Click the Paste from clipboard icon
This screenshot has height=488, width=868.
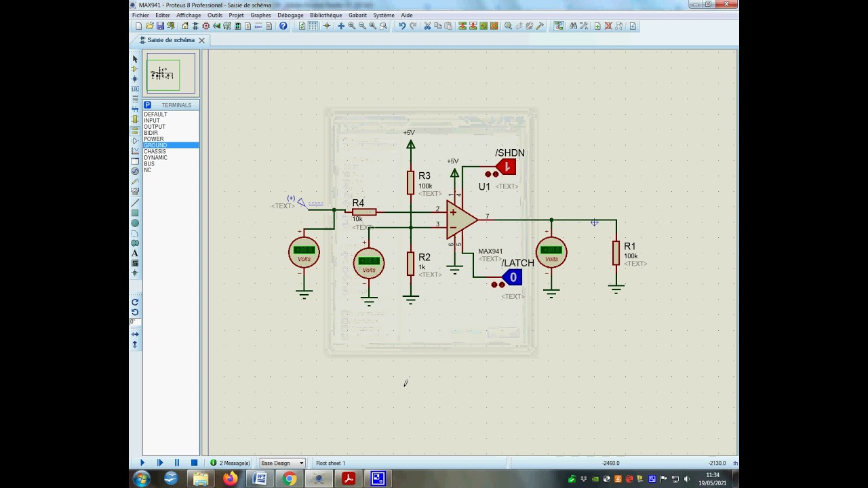pos(449,26)
